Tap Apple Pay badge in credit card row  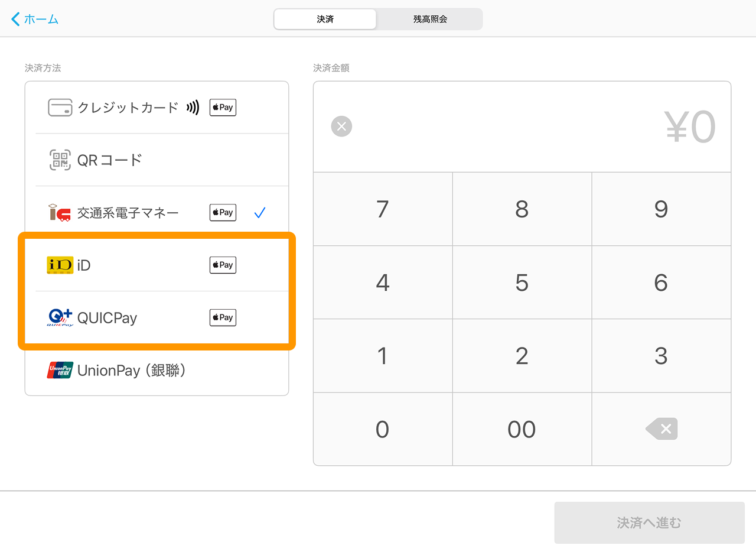coord(223,108)
